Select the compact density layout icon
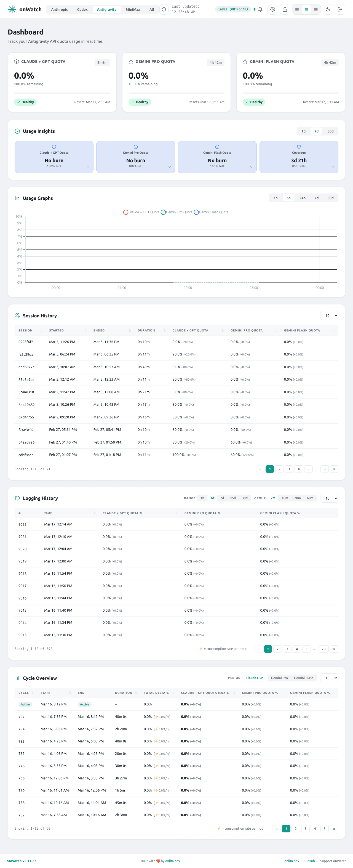Screen dimensions: 353x868 click(x=297, y=9)
